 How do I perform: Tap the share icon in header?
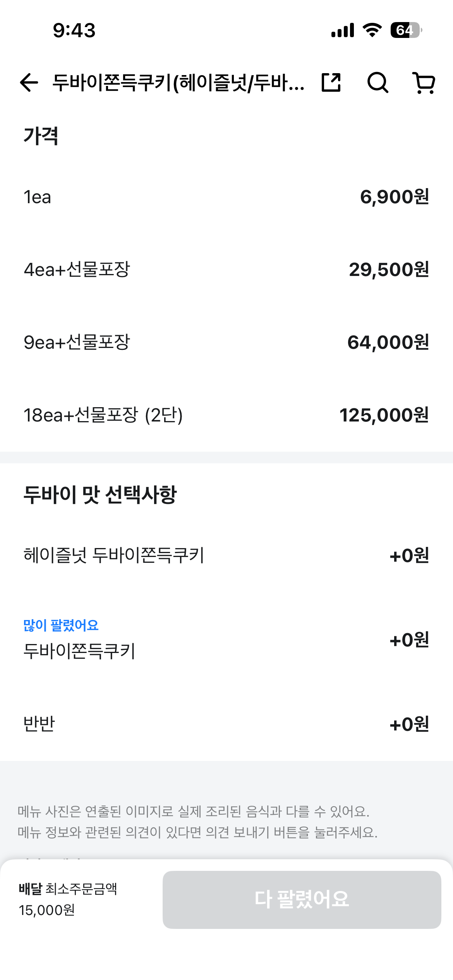pos(331,82)
